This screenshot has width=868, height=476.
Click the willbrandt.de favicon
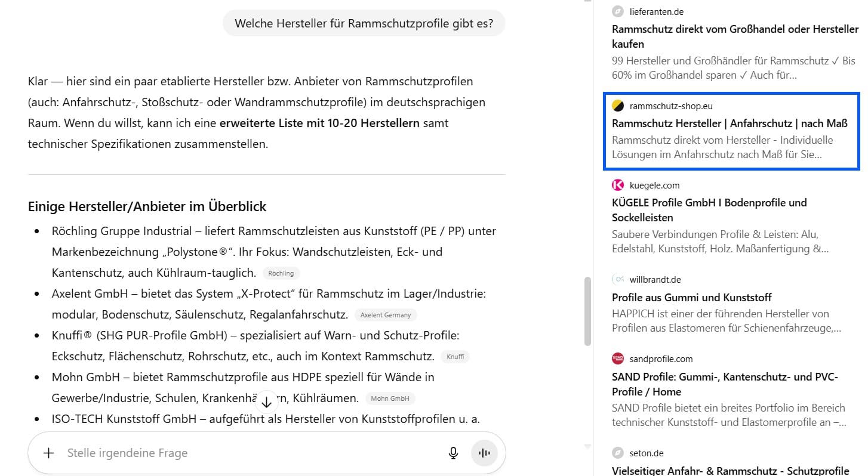(x=618, y=279)
